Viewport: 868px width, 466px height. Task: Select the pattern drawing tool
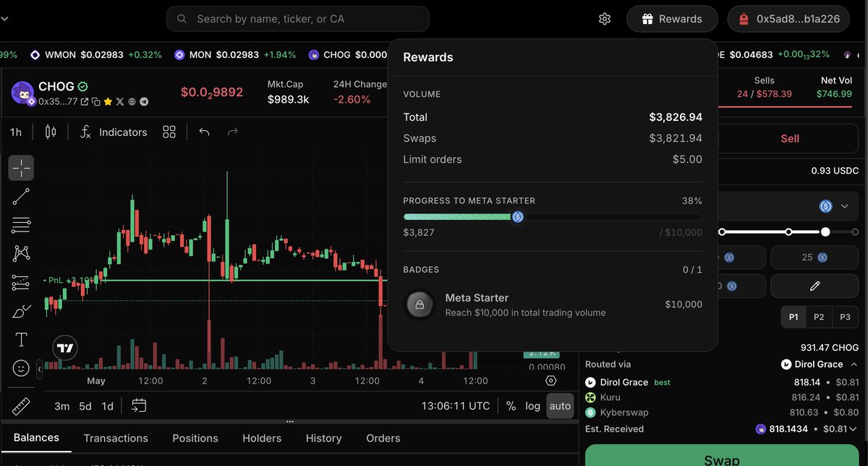pyautogui.click(x=21, y=254)
